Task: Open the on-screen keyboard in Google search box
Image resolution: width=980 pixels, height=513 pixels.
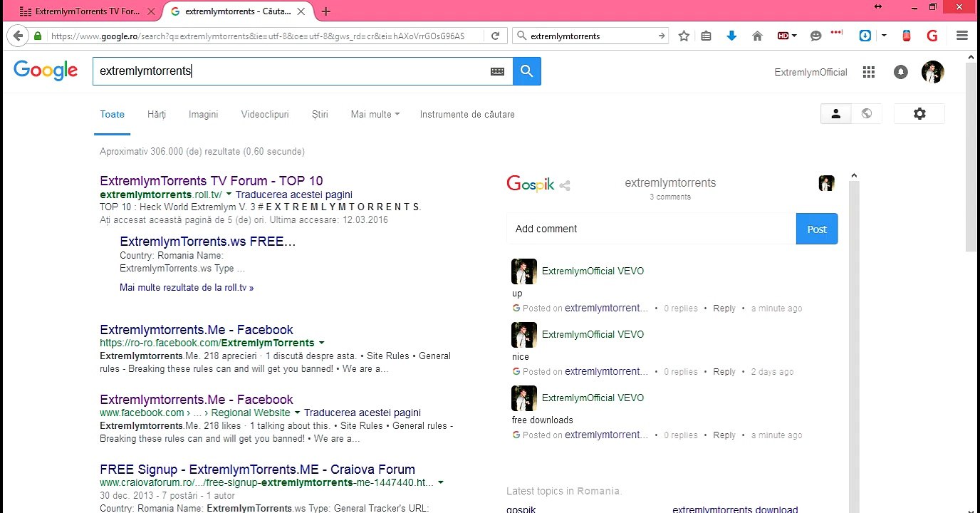Action: pos(497,71)
